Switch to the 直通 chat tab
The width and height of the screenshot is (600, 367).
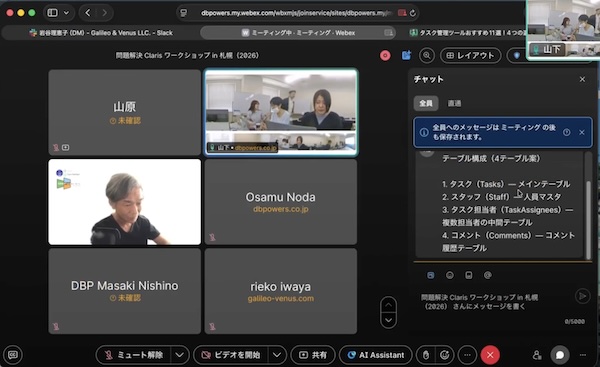coord(454,103)
